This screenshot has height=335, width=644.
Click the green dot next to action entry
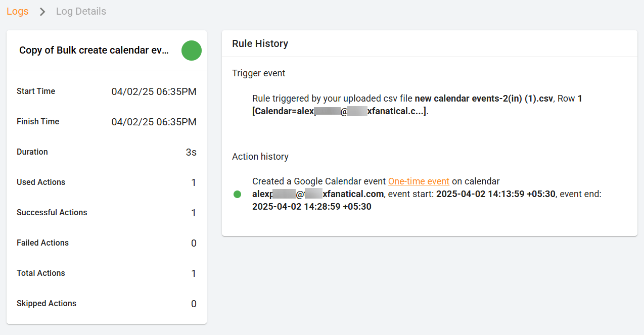[x=237, y=194]
